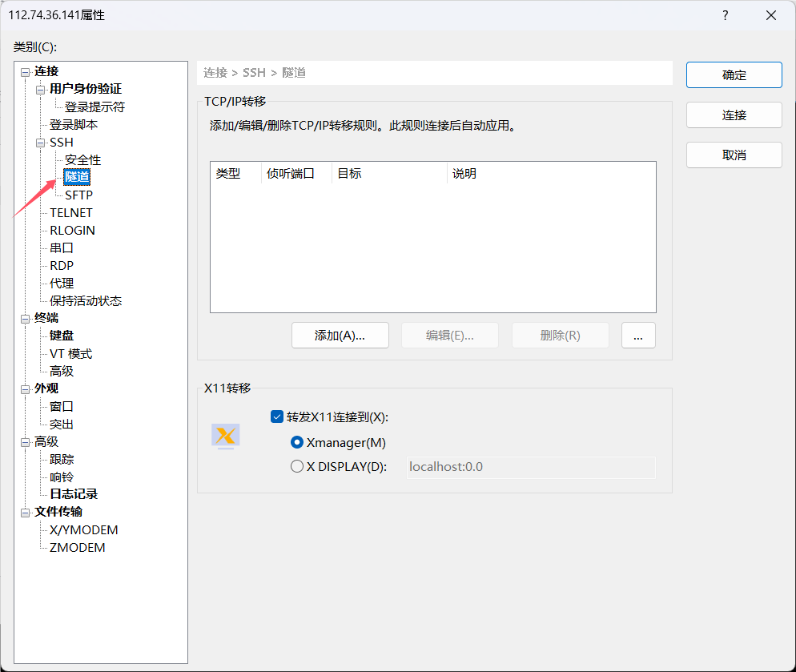Viewport: 796px width, 672px height.
Task: Select X/YMODEM tree item
Action: [84, 530]
